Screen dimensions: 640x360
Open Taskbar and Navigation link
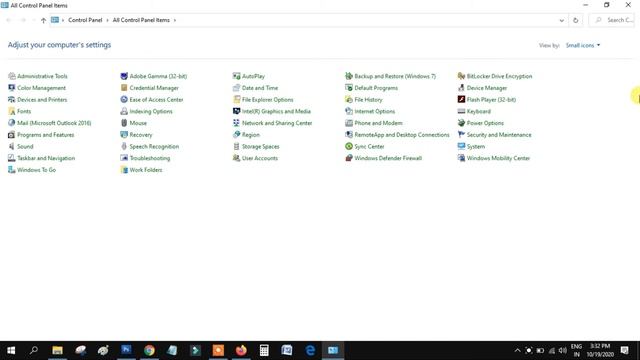tap(46, 158)
